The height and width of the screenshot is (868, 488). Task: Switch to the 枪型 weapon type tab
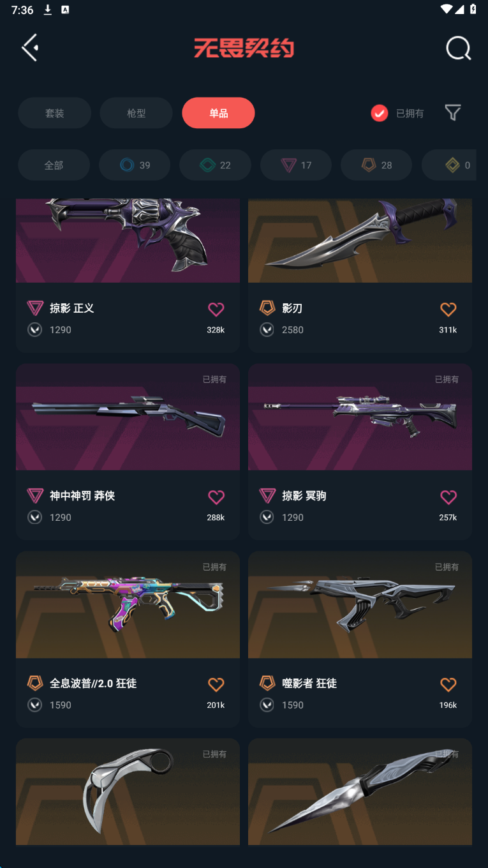tap(136, 113)
